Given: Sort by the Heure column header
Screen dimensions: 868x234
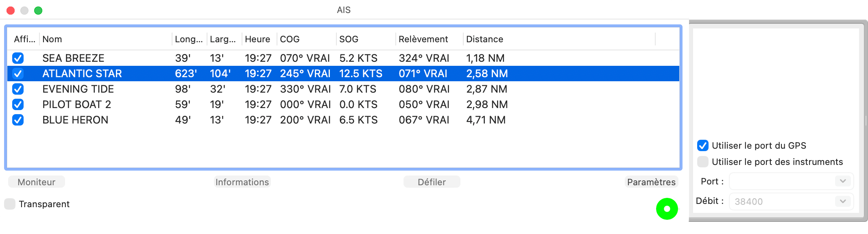Looking at the screenshot, I should point(260,39).
